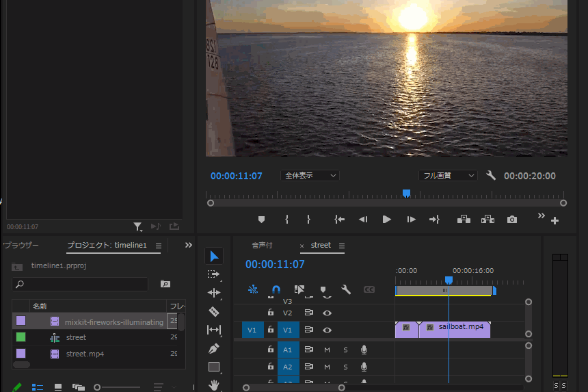Open the フル画質 resolution dropdown
The height and width of the screenshot is (392, 588).
pyautogui.click(x=448, y=176)
